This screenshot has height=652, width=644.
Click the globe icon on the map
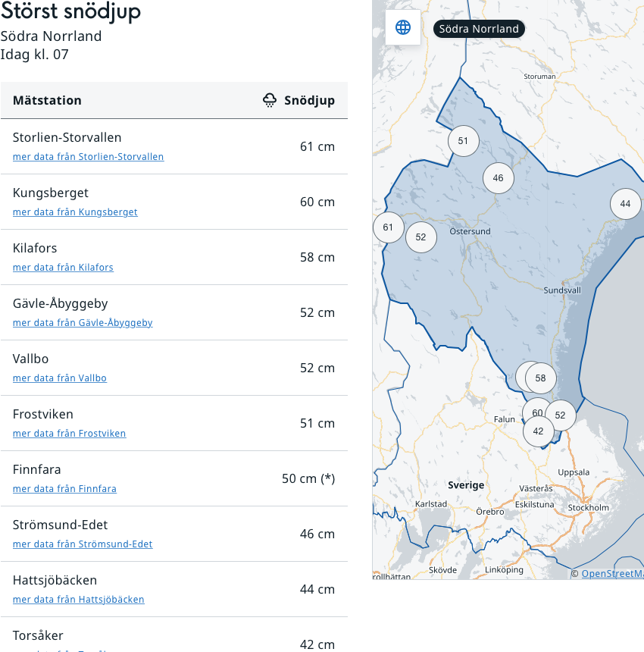[x=403, y=28]
